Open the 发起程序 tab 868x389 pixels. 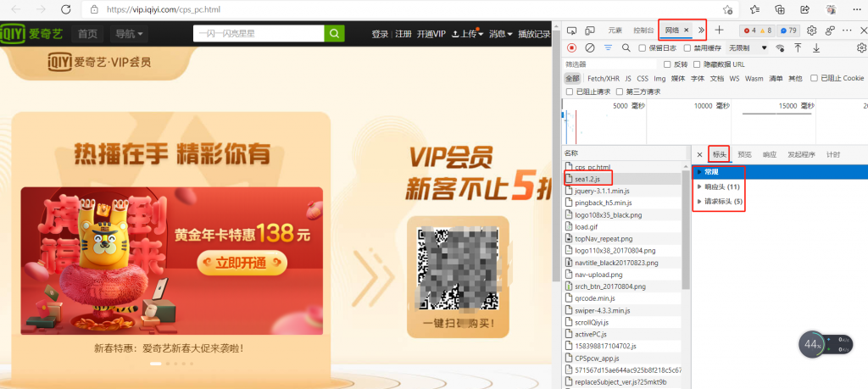click(801, 154)
